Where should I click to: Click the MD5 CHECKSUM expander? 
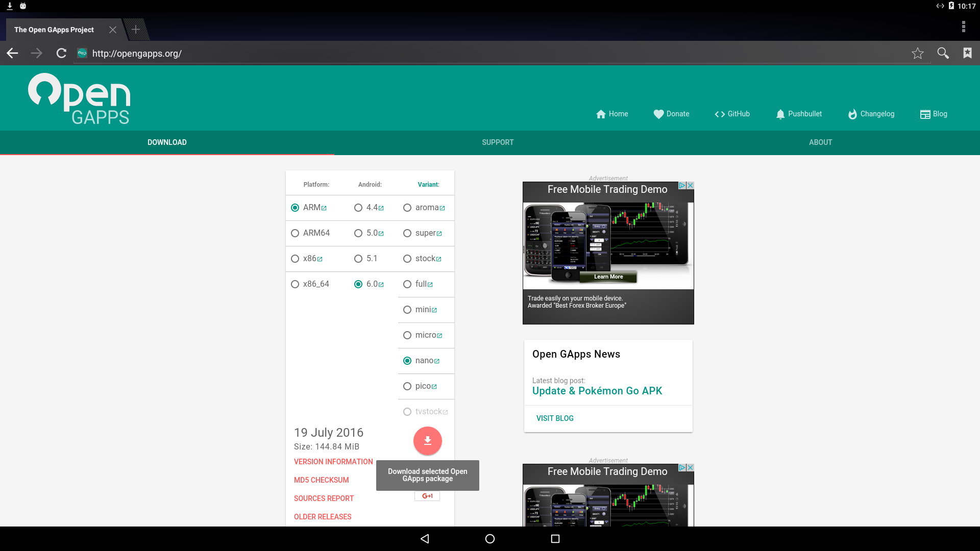click(x=321, y=480)
